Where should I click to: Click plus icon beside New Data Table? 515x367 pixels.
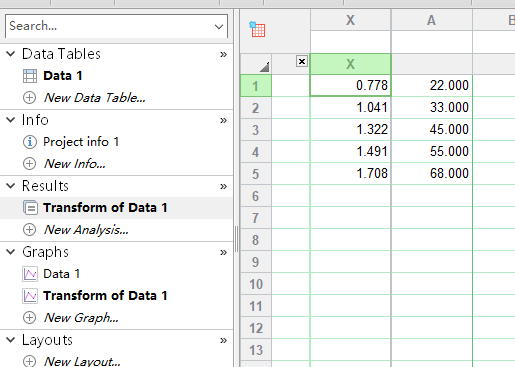[29, 98]
